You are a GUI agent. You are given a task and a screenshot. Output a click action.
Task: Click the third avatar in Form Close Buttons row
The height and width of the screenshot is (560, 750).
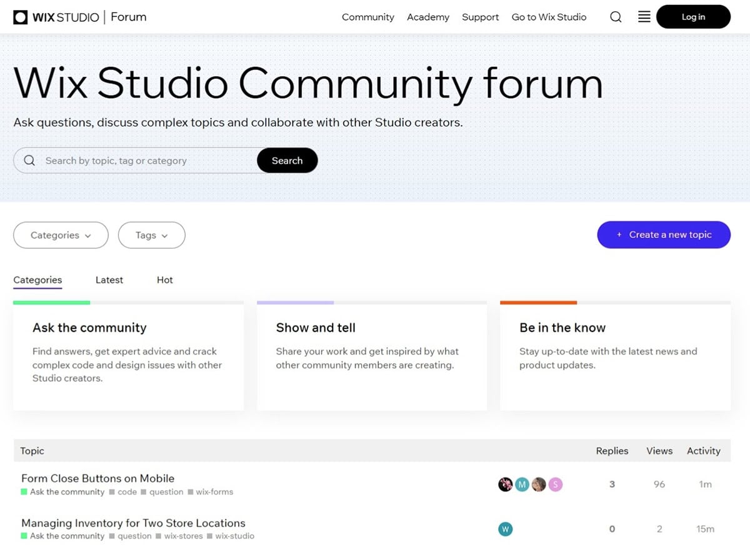point(539,484)
